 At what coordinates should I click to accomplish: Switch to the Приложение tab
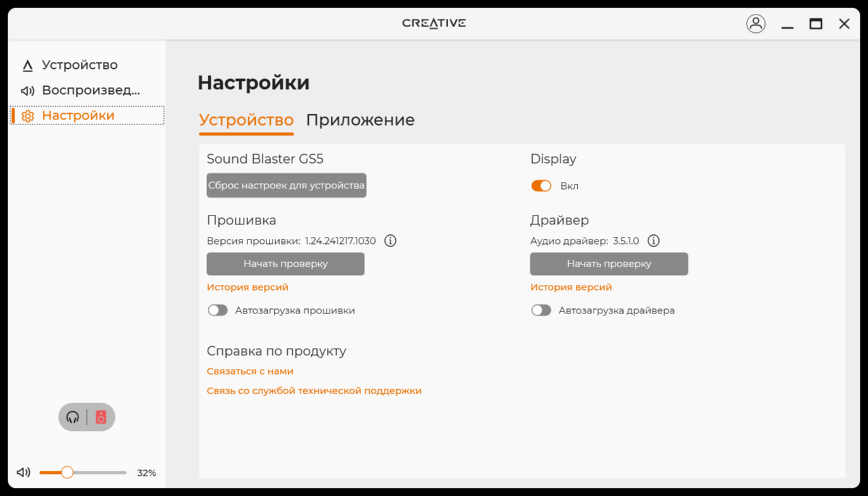[x=360, y=120]
